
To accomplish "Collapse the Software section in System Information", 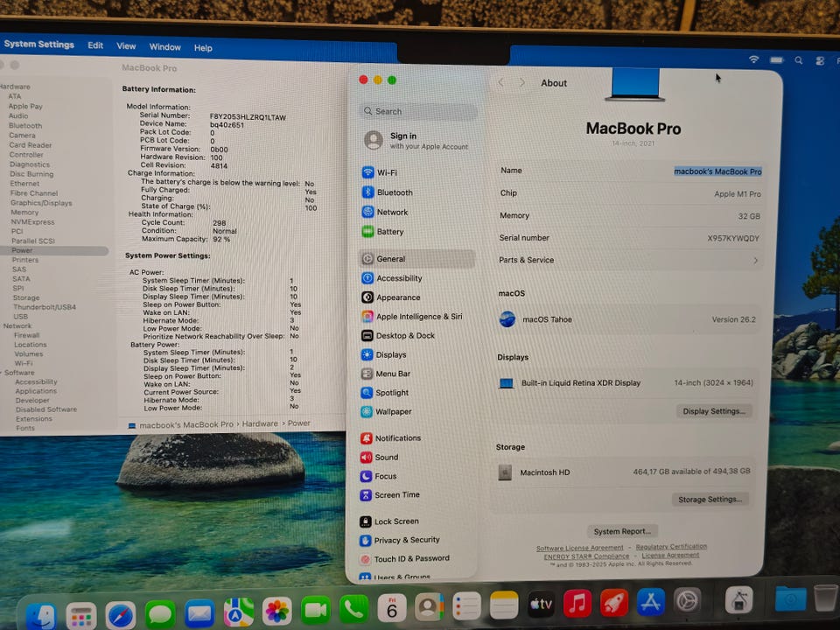I will tap(2, 373).
